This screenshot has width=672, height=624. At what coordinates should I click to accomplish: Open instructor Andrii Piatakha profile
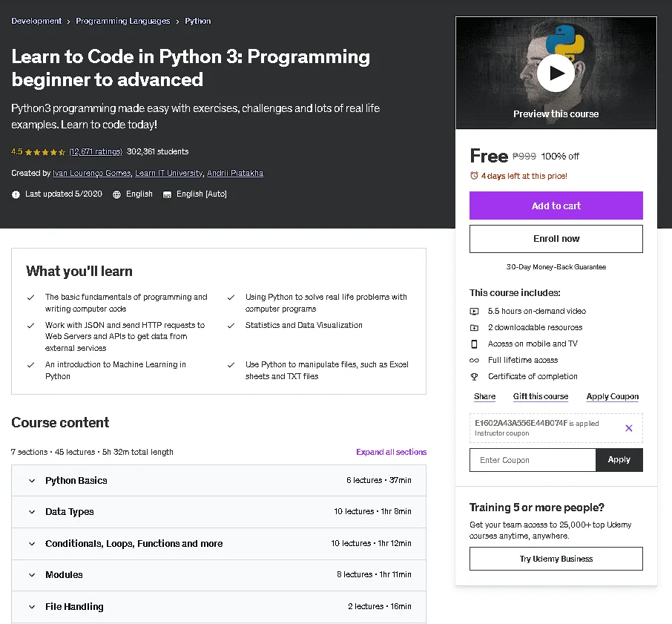[235, 173]
